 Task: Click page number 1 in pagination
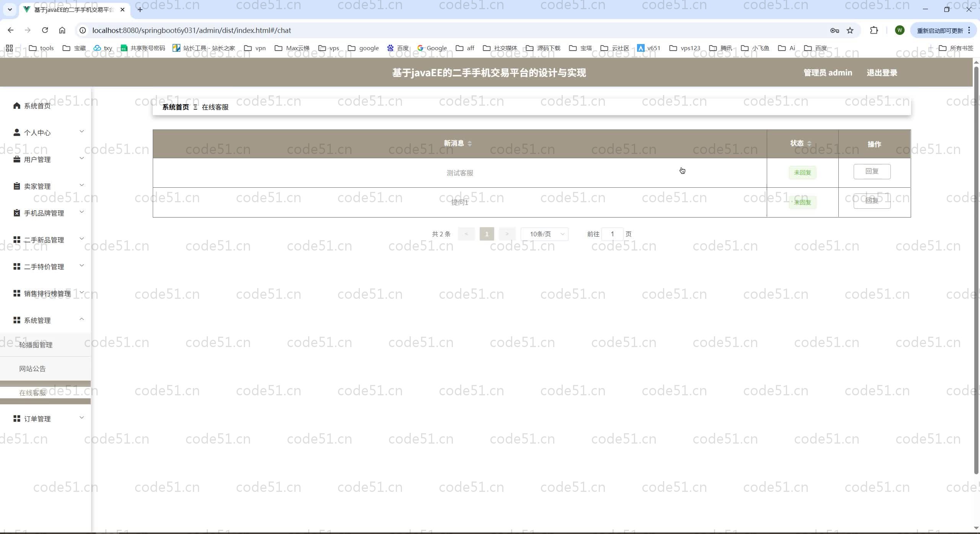[487, 234]
